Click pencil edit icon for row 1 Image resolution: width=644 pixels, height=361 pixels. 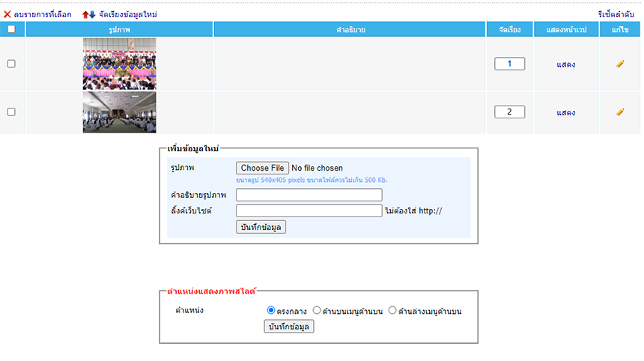[620, 64]
